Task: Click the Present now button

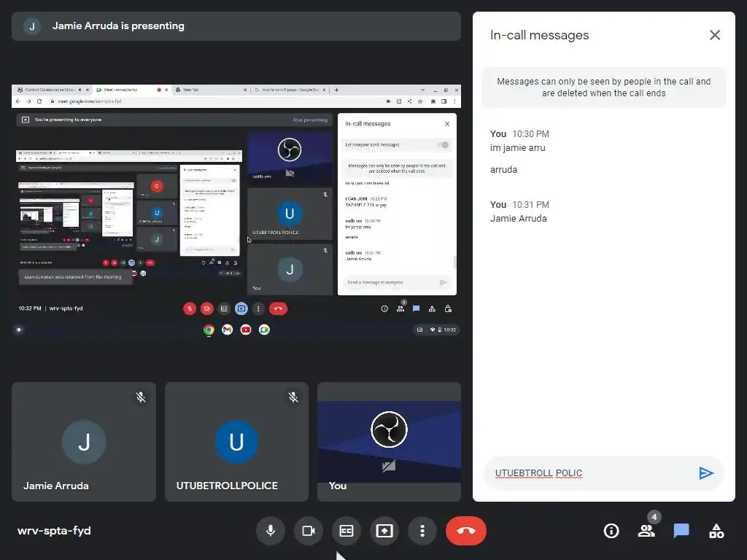Action: coord(384,531)
